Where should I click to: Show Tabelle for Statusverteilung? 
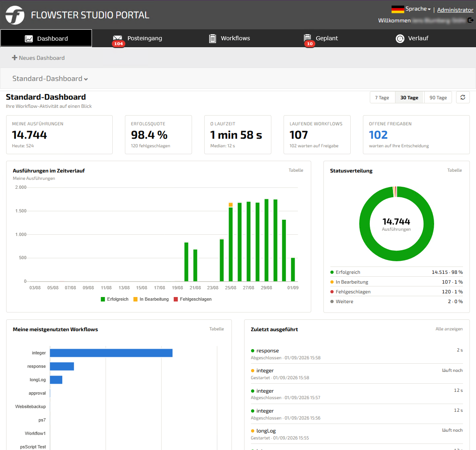(454, 170)
